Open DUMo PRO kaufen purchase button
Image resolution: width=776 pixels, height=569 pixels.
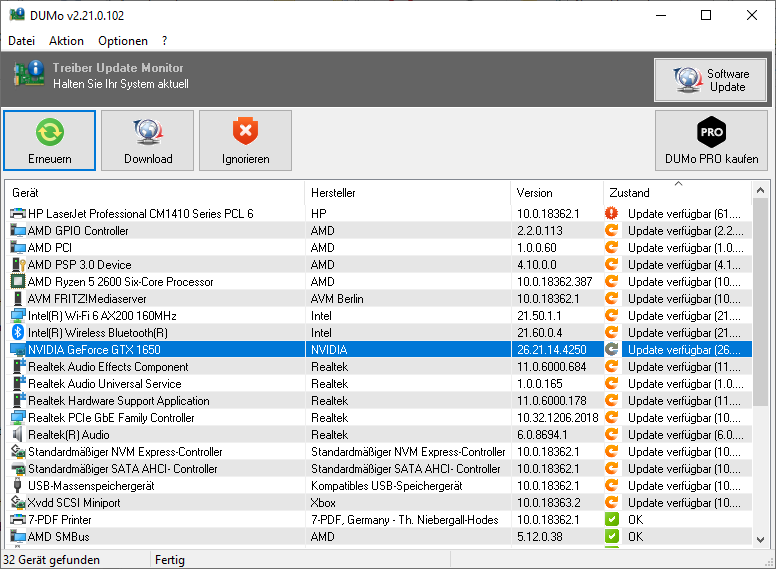pos(711,141)
